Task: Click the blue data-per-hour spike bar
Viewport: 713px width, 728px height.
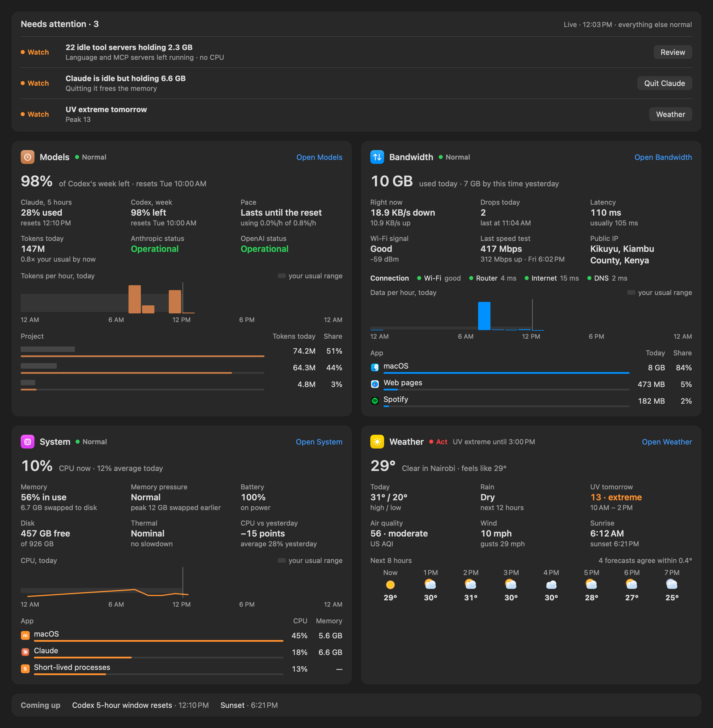Action: point(484,316)
